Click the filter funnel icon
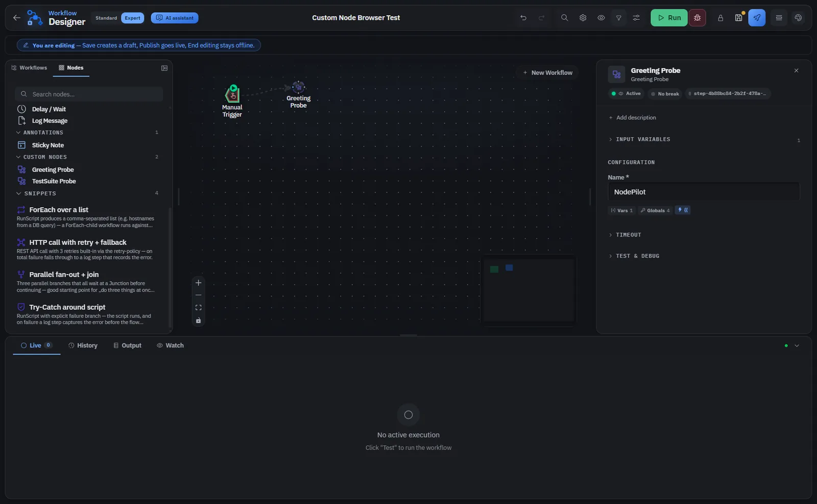This screenshot has width=817, height=504. [x=618, y=18]
